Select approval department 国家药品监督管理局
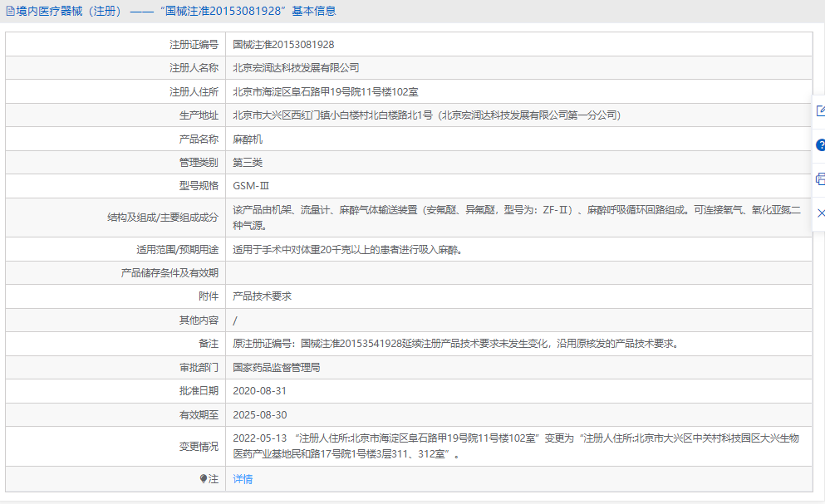 276,368
